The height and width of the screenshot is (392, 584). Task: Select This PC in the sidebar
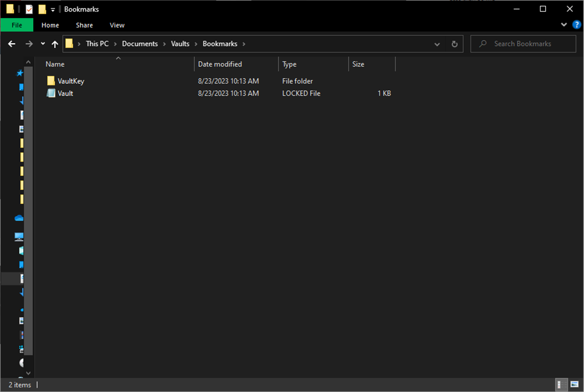(19, 236)
